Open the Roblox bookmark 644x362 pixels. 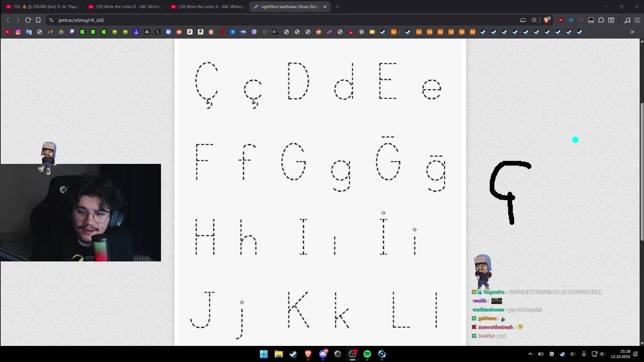(x=168, y=32)
